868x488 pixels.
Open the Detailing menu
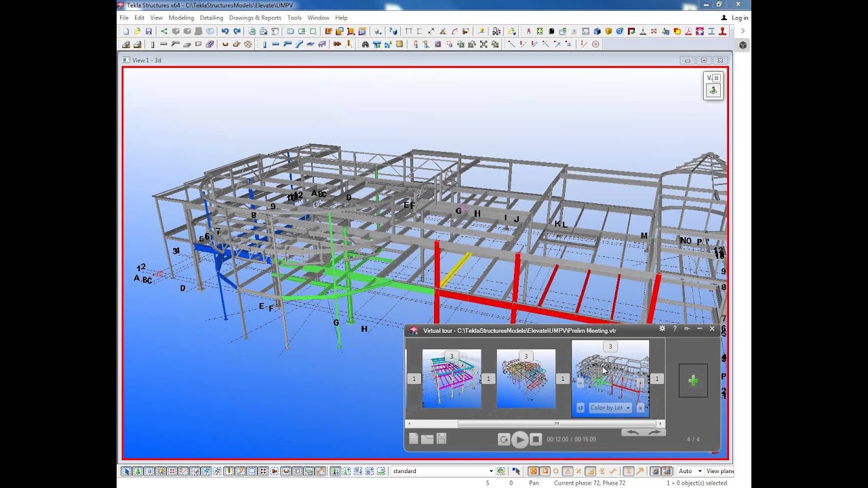click(212, 18)
